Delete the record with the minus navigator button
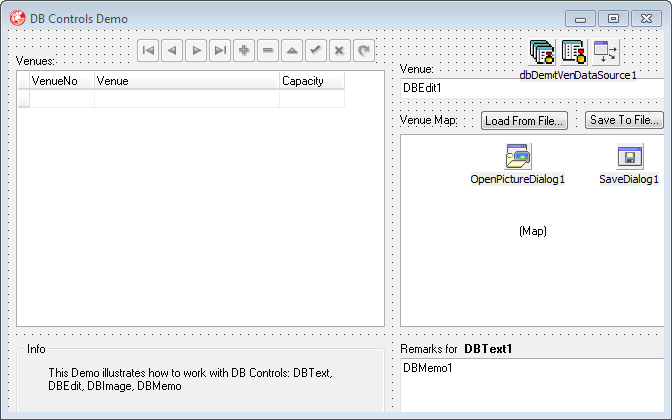672x420 pixels. 269,50
